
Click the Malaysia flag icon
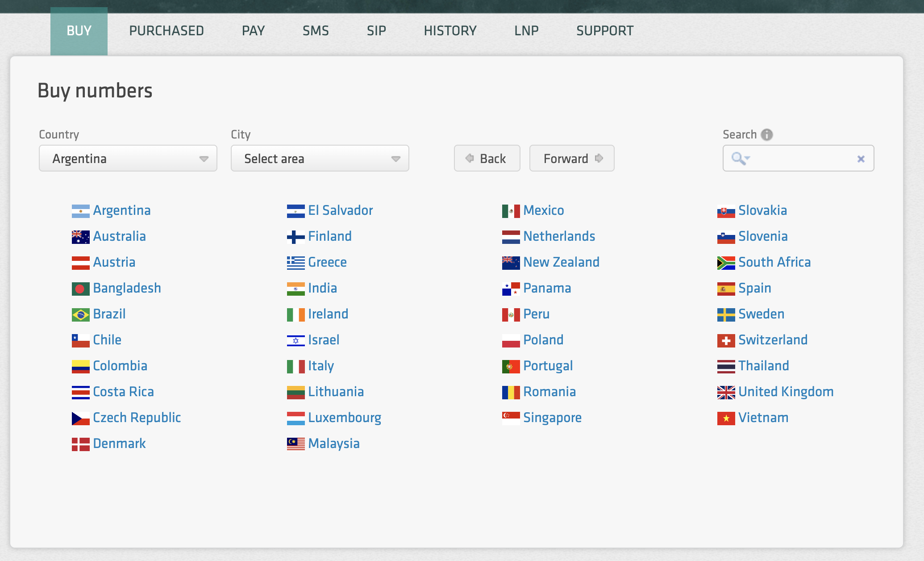[296, 444]
